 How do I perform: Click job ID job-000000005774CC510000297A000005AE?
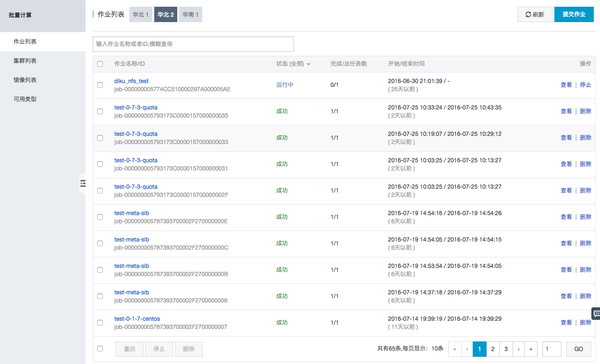tap(172, 89)
